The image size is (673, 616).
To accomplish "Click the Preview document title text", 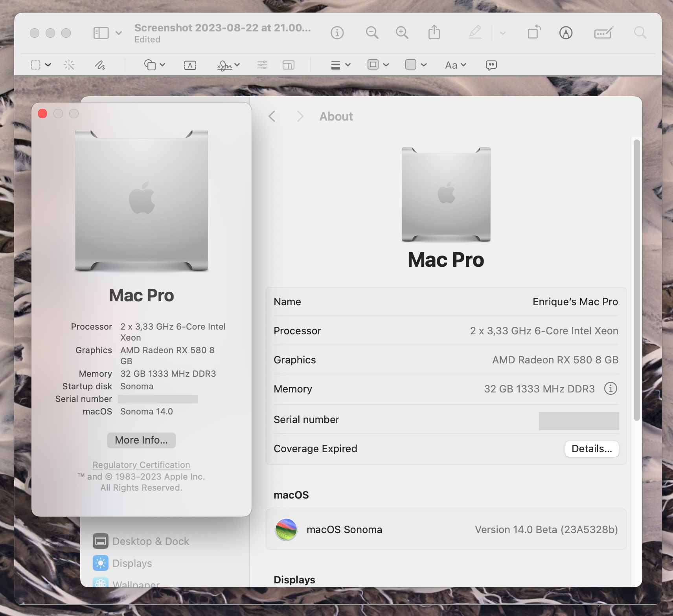I will [x=222, y=28].
